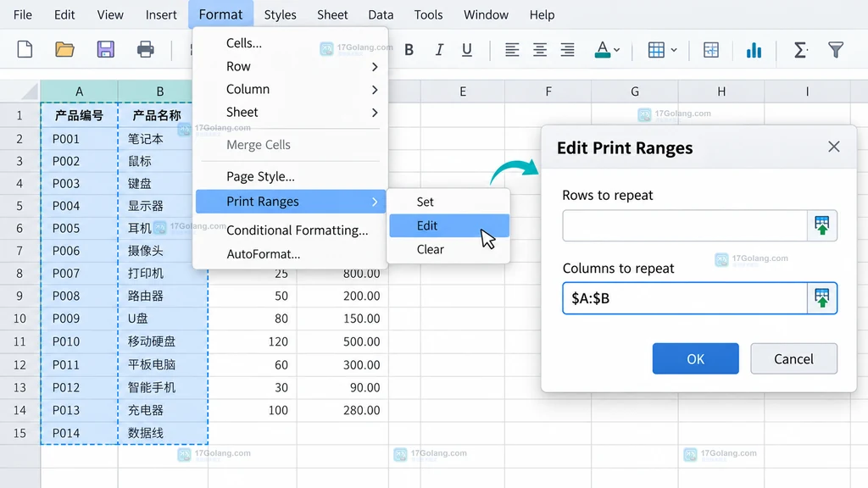Select Edit in Print Ranges submenu
The width and height of the screenshot is (868, 488).
click(x=449, y=225)
